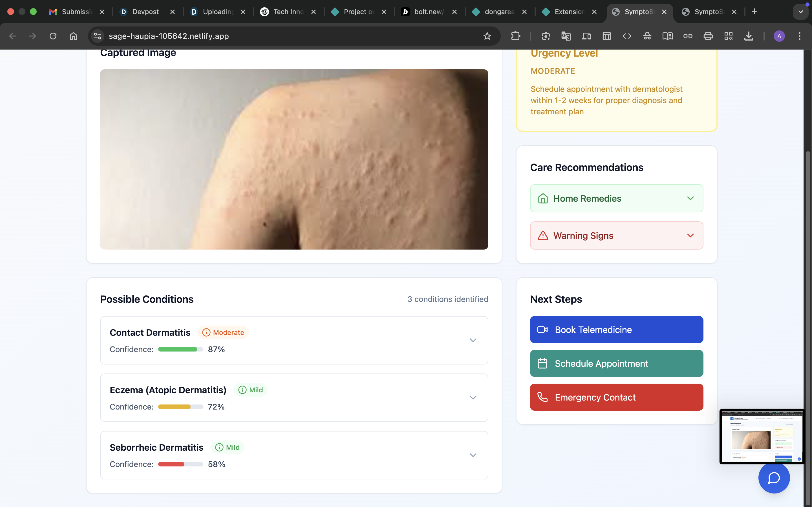Click the print icon in toolbar
The width and height of the screenshot is (812, 507).
pos(708,36)
